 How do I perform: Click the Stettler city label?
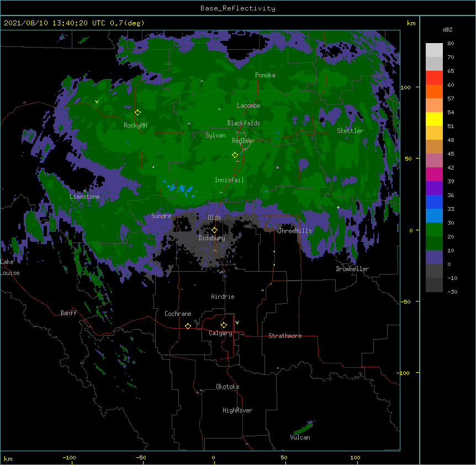[x=350, y=131]
